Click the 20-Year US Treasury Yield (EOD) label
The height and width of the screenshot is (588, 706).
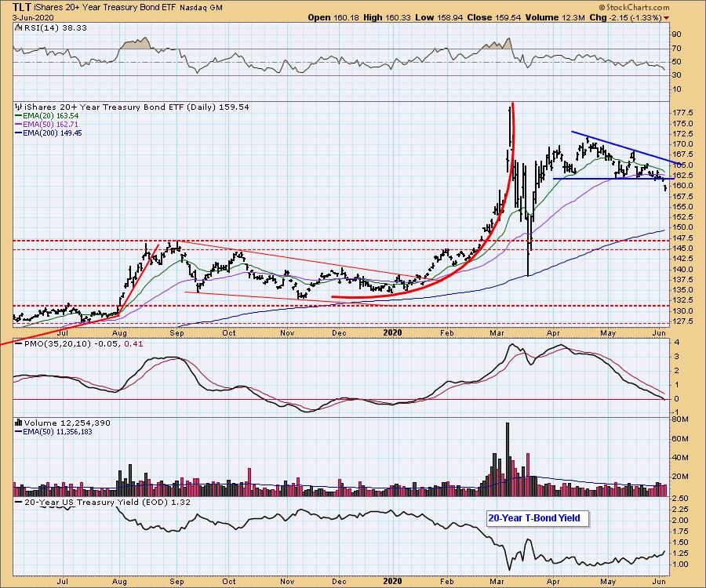(102, 502)
